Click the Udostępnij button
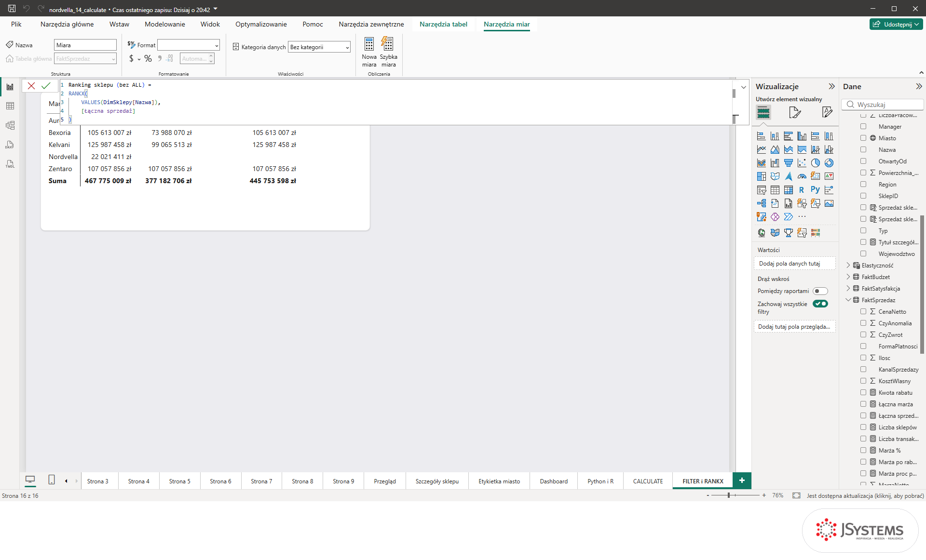 click(x=896, y=24)
